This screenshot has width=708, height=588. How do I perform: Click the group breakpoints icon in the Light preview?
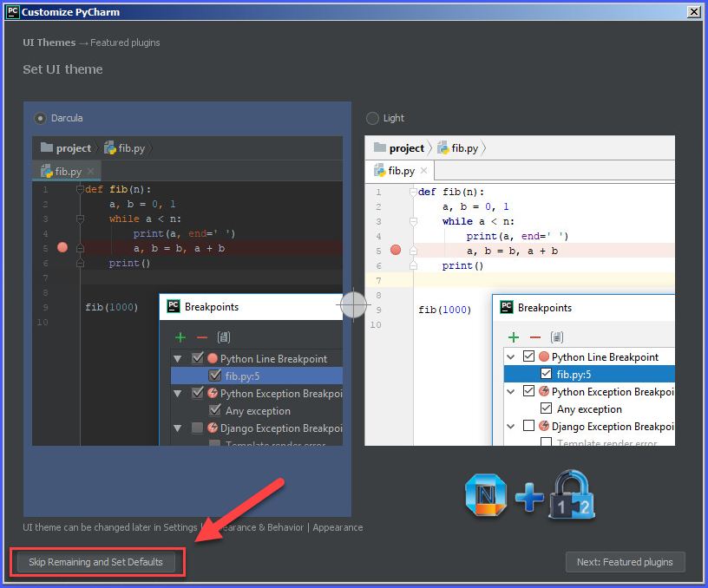[557, 337]
